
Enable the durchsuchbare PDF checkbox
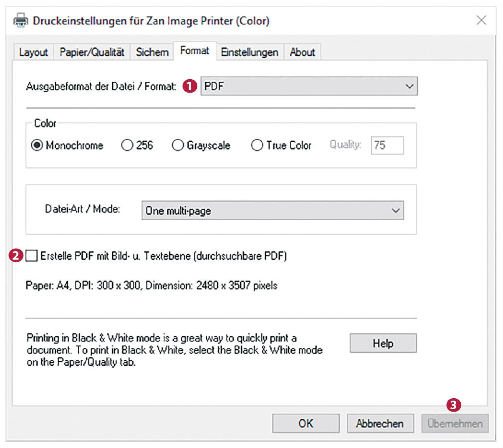pos(32,256)
